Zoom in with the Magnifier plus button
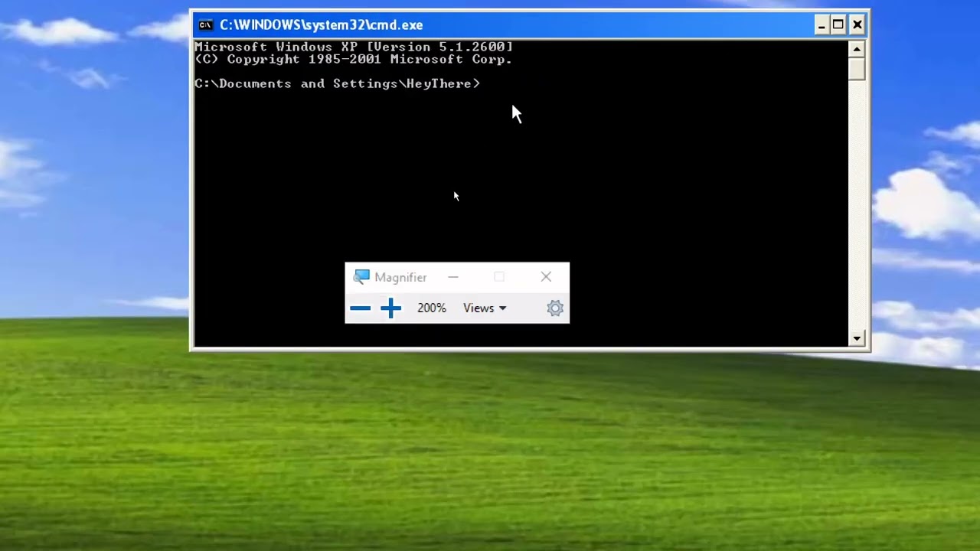This screenshot has height=551, width=980. [x=390, y=308]
